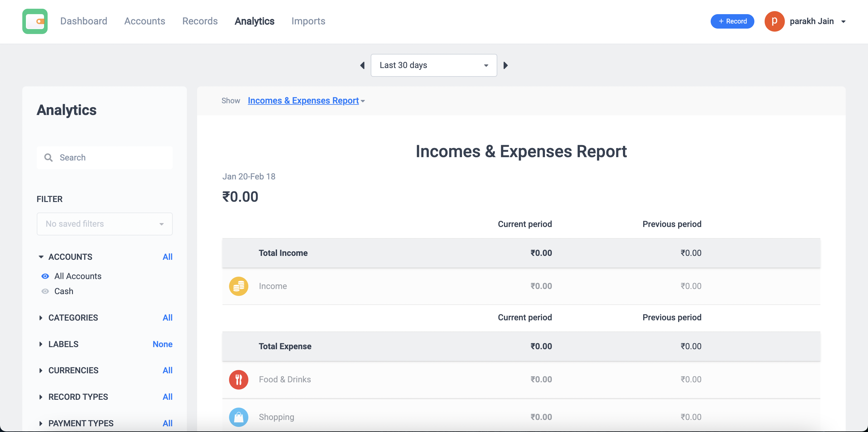This screenshot has width=868, height=432.
Task: Click the Incomes & Expenses Report heading
Action: pyautogui.click(x=521, y=151)
